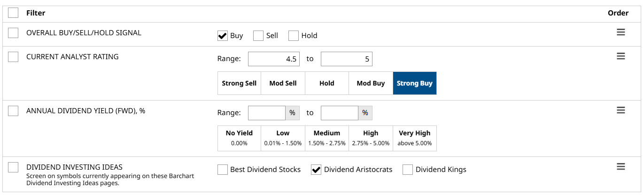Viewport: 644px width, 195px height.
Task: Choose the Mod Buy analyst rating
Action: coord(371,83)
